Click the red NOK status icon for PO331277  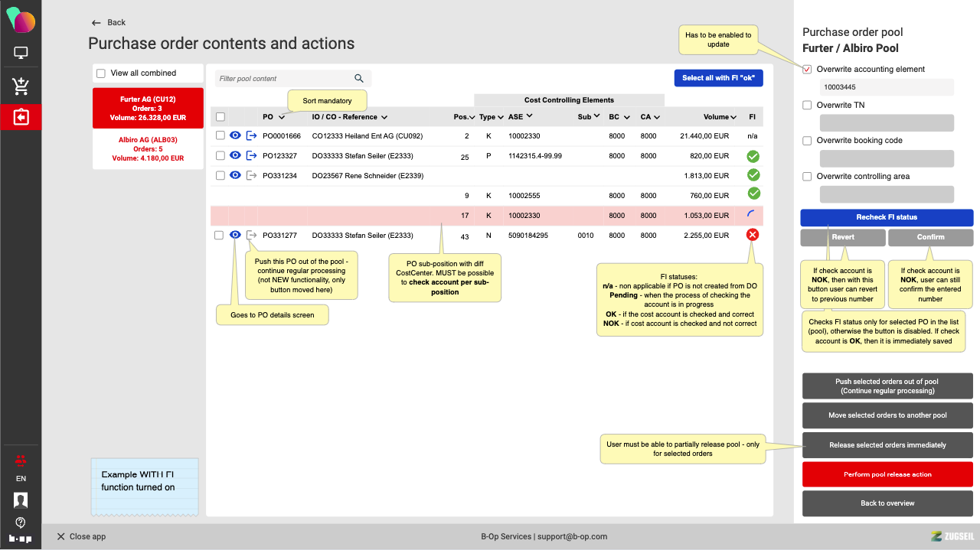point(753,235)
